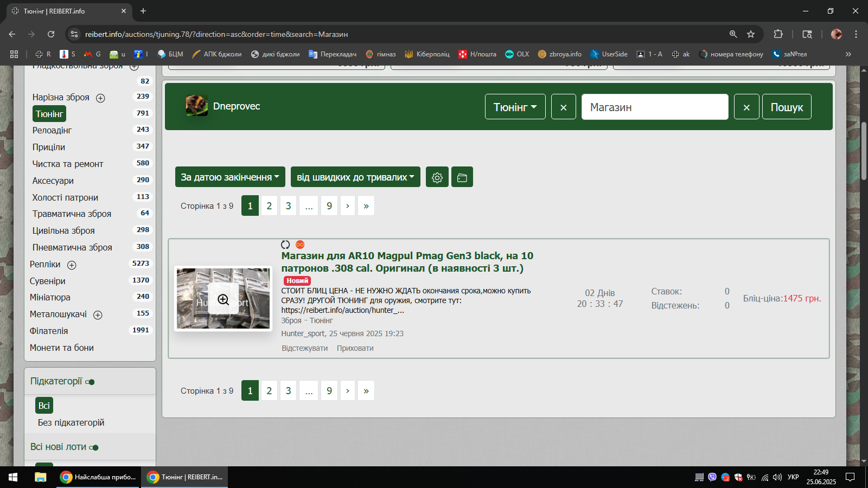This screenshot has width=868, height=488.
Task: Expand the Нарізна зброя category
Action: [x=100, y=98]
